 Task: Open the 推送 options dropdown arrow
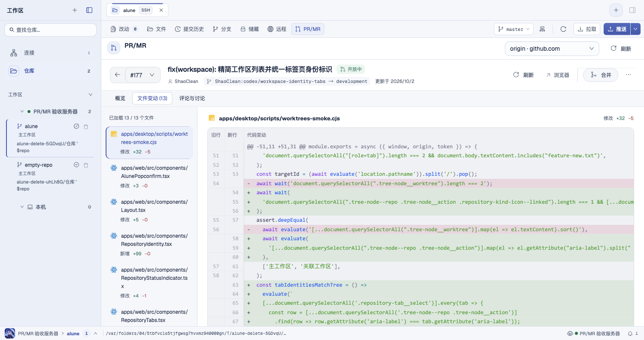coord(635,29)
